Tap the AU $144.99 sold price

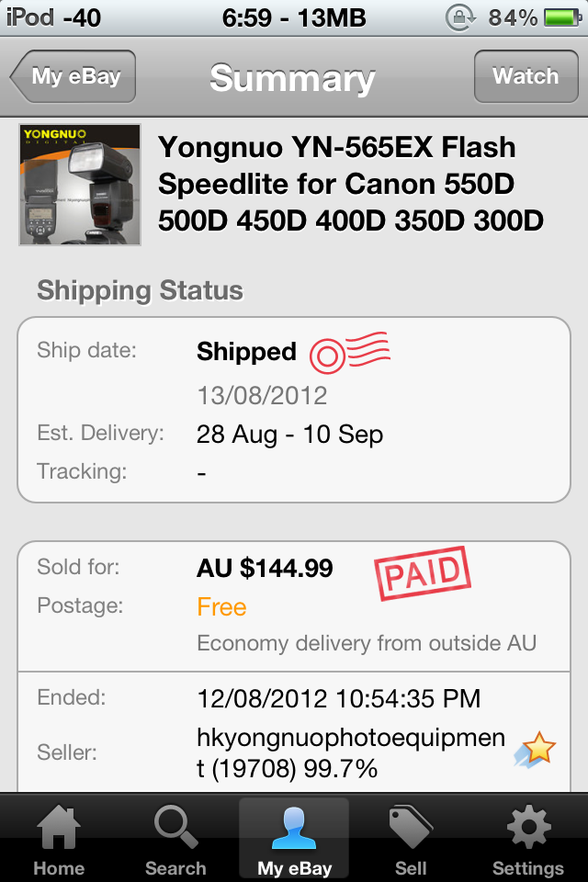(x=265, y=569)
